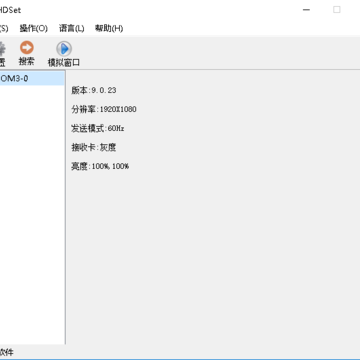Click the 接收卡:灰度 text
The image size is (360, 360).
pyautogui.click(x=94, y=147)
